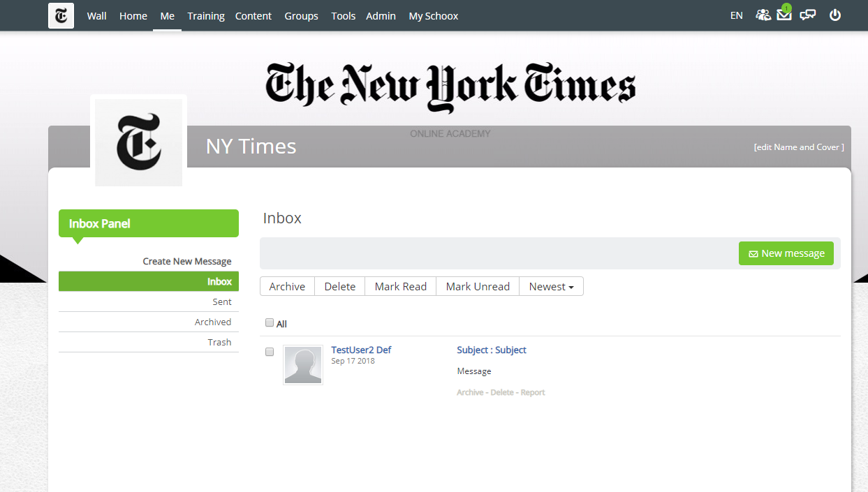
Task: Go to Wall in the top menu
Action: (x=97, y=15)
